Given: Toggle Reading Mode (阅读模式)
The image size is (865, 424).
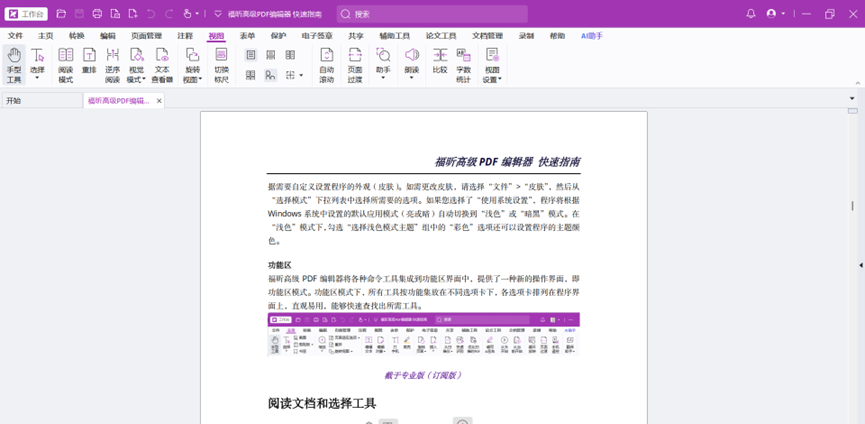Looking at the screenshot, I should click(65, 64).
